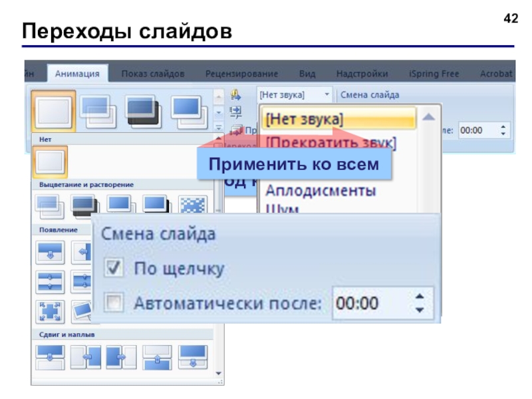Pick the split horizontal transition icon

coord(51,281)
